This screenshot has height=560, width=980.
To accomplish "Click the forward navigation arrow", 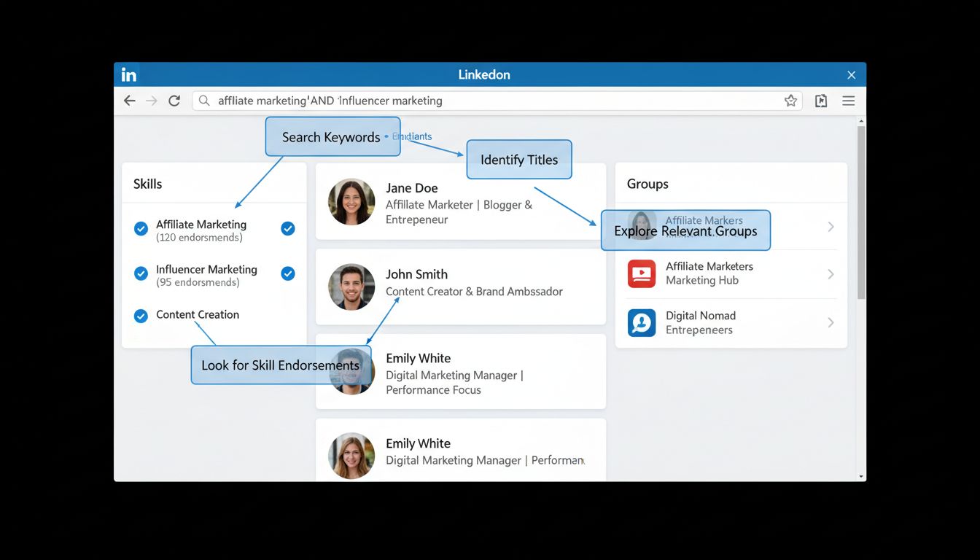I will pyautogui.click(x=152, y=101).
